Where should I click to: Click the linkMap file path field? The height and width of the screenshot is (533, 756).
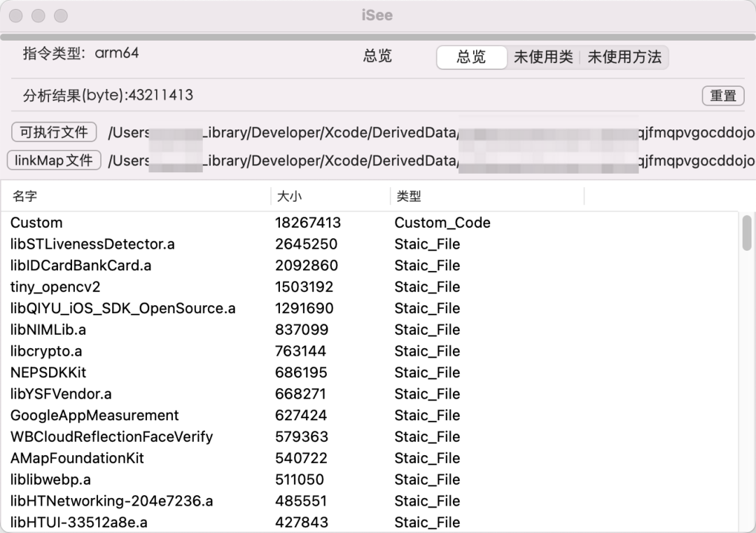click(431, 160)
